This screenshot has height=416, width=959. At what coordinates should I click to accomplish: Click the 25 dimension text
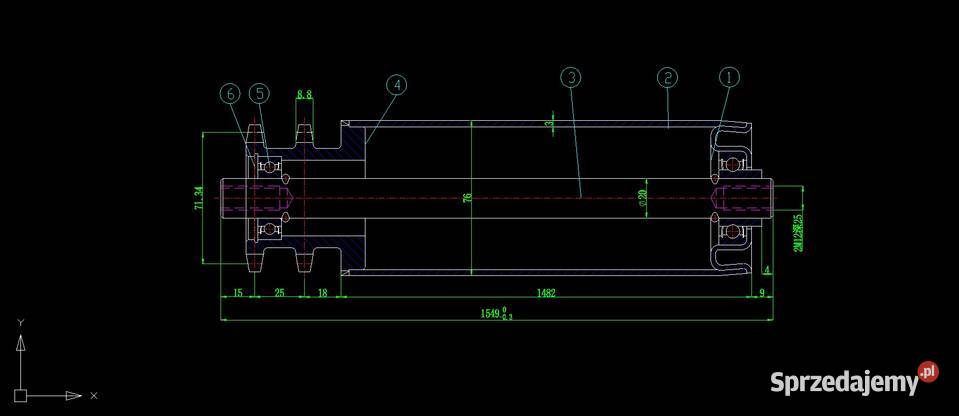tap(279, 292)
